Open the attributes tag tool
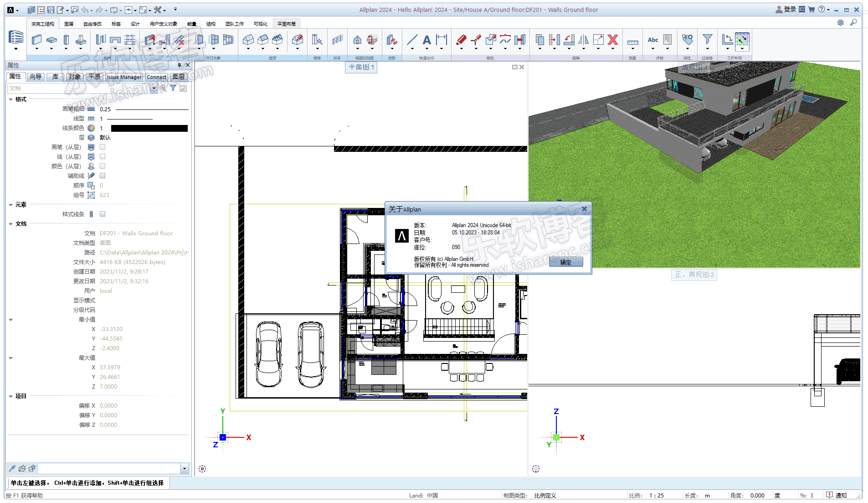 [688, 40]
